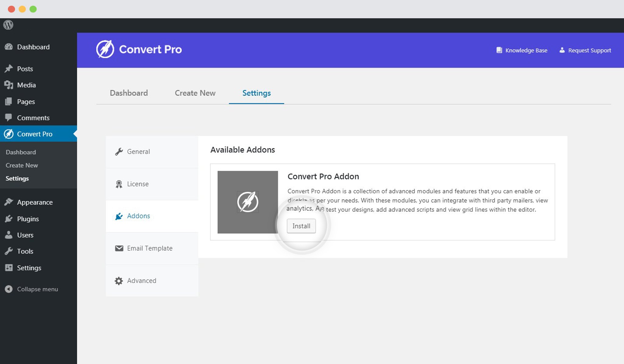The width and height of the screenshot is (624, 364).
Task: Open the Advanced settings section
Action: [152, 281]
